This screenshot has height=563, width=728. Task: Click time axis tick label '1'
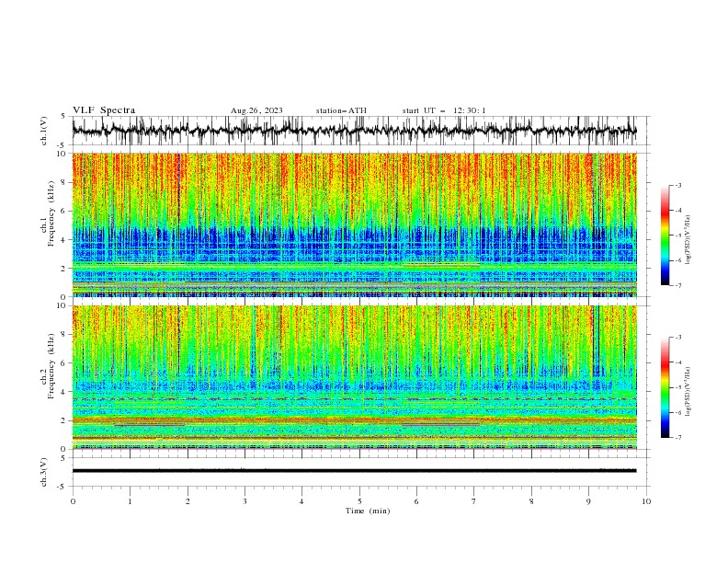(x=130, y=501)
